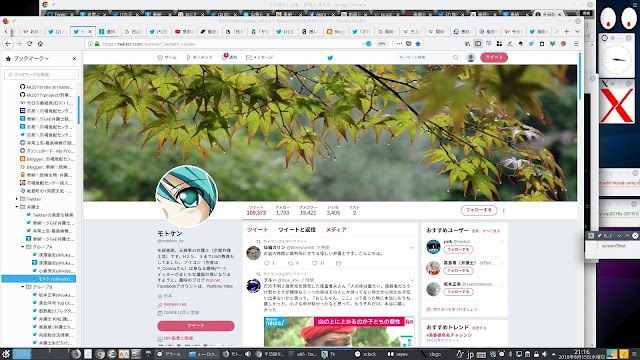Retweet the first tweet
Screen dimensions: 640x360
pos(291,263)
